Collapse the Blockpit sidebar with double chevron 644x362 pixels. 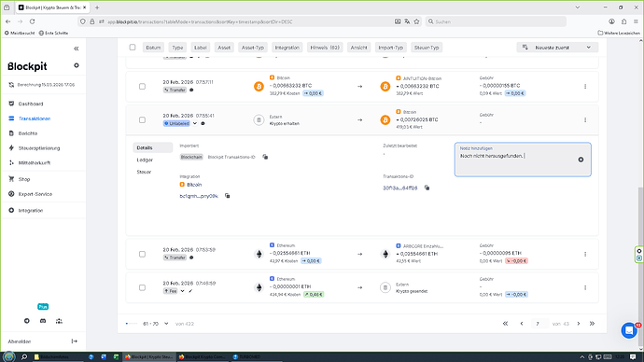point(77,49)
